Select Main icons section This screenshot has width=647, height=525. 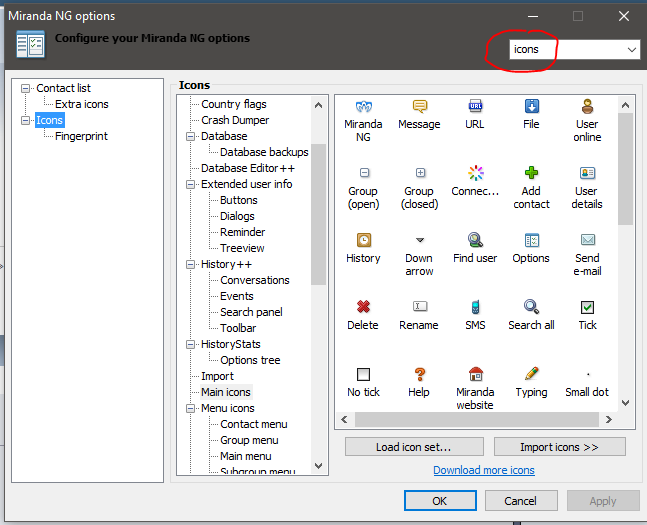click(x=226, y=393)
